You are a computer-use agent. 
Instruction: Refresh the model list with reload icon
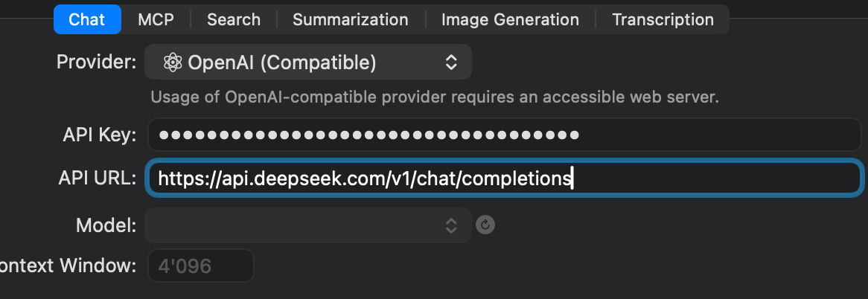click(x=485, y=225)
